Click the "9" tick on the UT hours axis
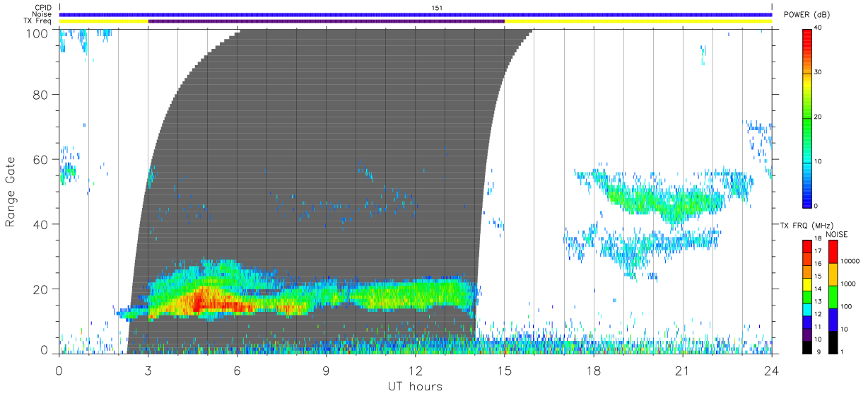868x401 pixels. coord(326,370)
